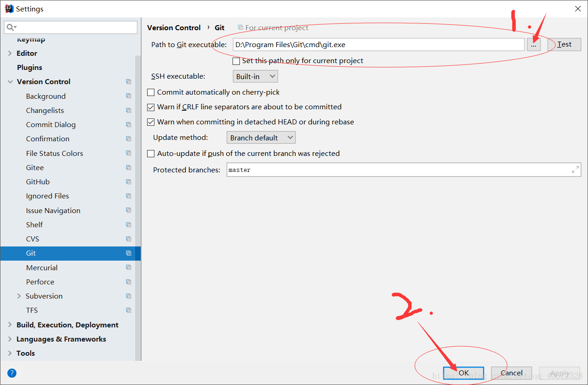
Task: Select the Shelf settings item
Action: 34,225
